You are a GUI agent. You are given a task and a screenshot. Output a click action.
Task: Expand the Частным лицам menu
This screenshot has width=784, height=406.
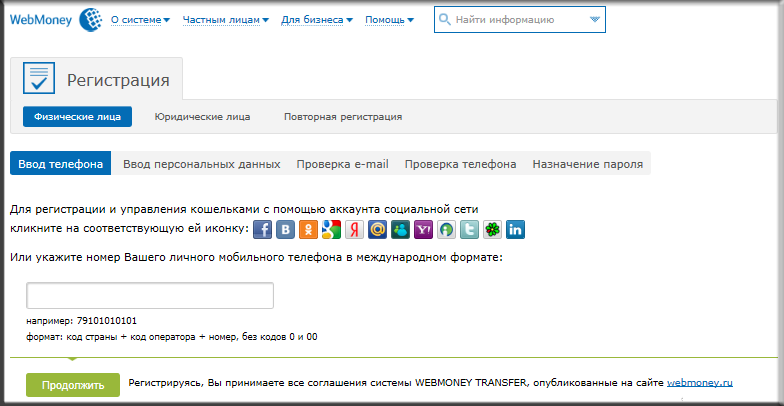[226, 20]
